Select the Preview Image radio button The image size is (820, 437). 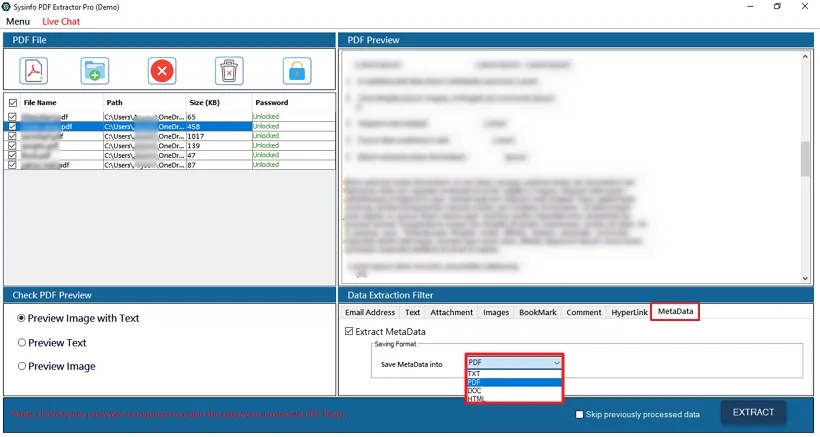[x=22, y=366]
